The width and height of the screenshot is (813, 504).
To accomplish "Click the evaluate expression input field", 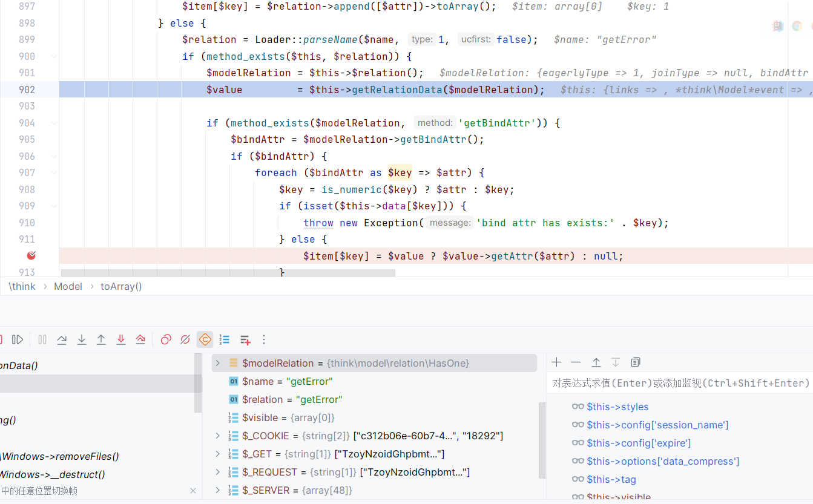I will (680, 383).
